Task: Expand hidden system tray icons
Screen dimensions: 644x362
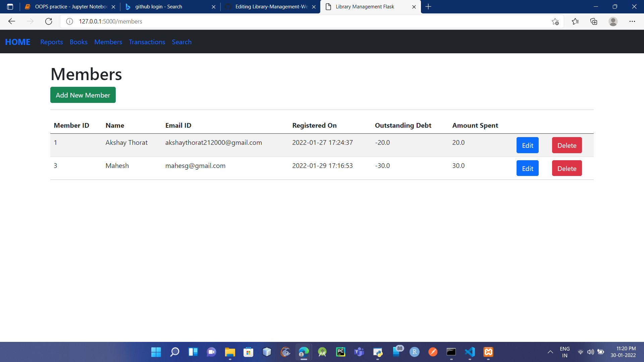Action: pyautogui.click(x=550, y=352)
